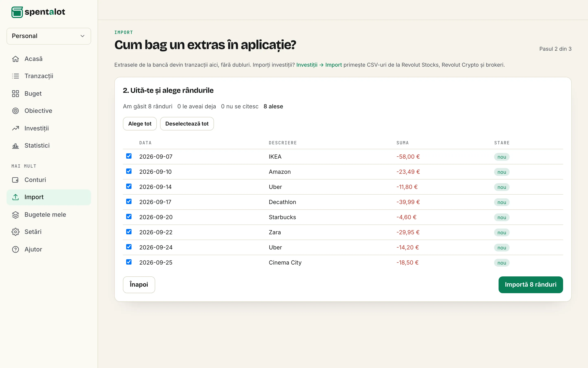
Task: Uncheck the Decathlon row checkbox
Action: coord(129,201)
